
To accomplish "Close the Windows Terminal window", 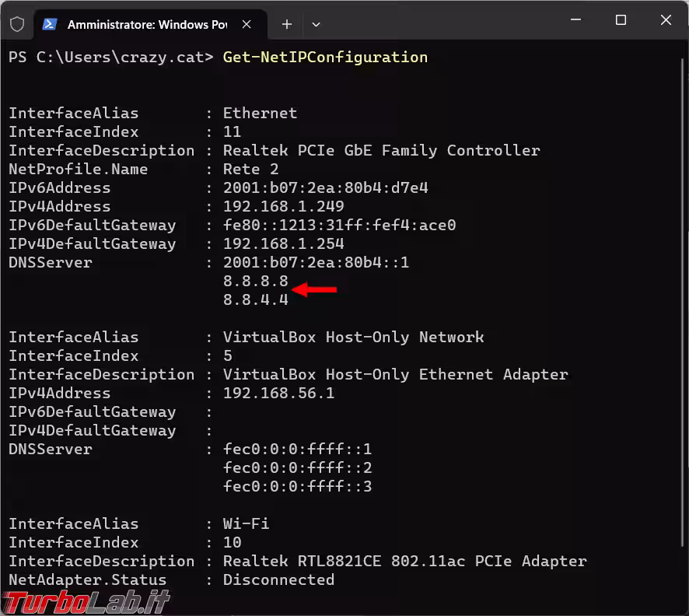I will coord(666,21).
